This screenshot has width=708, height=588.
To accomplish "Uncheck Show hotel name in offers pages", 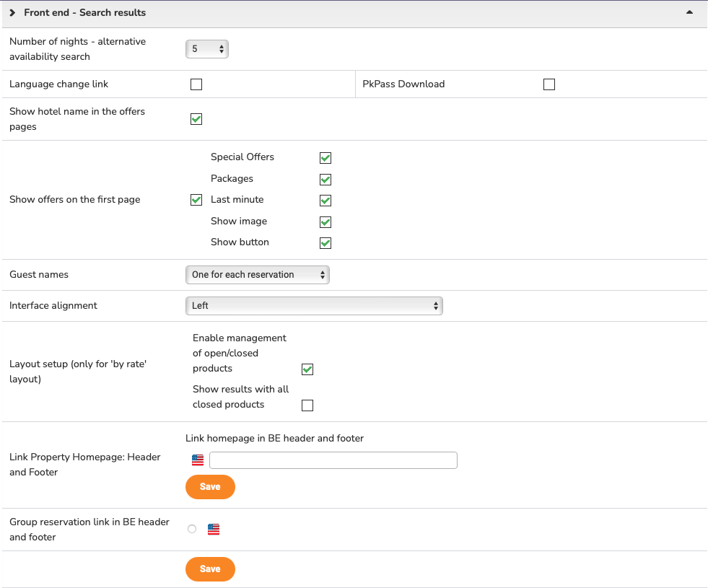I will point(196,119).
